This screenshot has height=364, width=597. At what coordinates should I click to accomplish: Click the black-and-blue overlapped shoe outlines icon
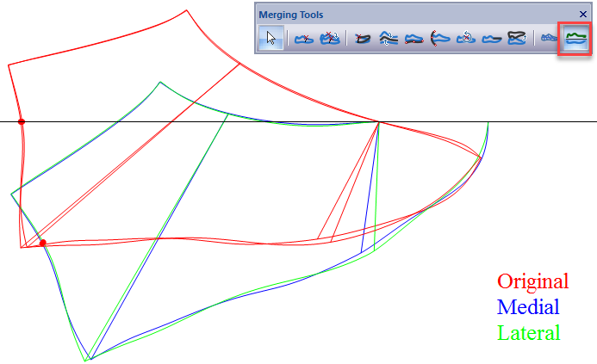pos(517,38)
